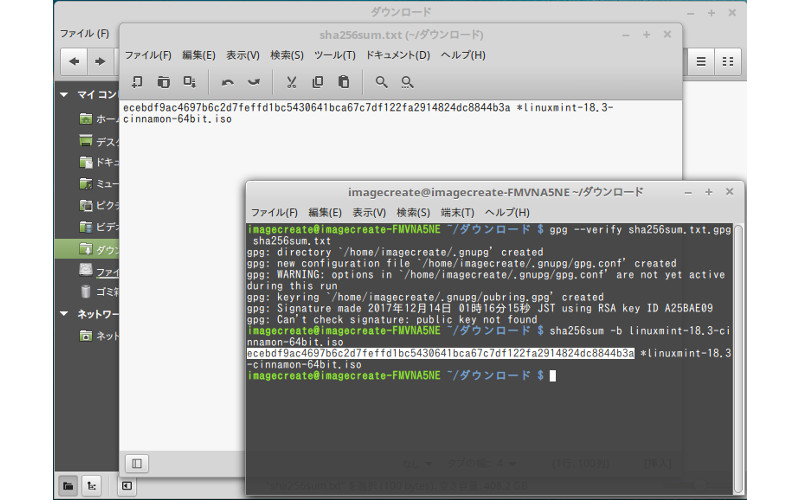The width and height of the screenshot is (800, 500).
Task: Show tree view in file manager sidebar
Action: [91, 485]
